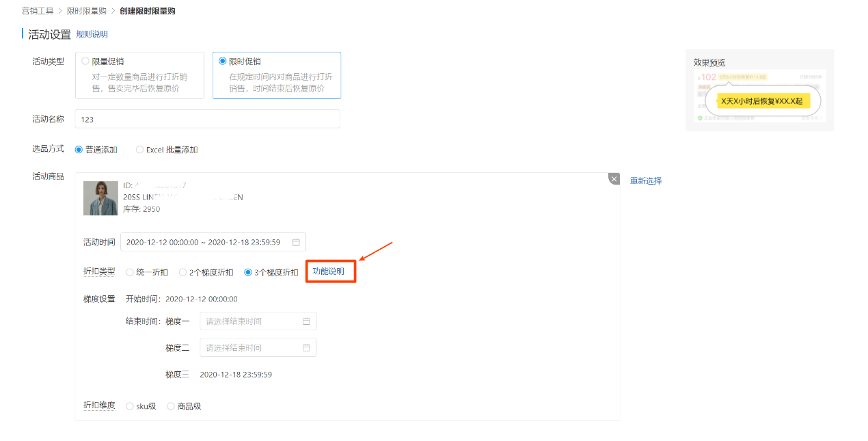Viewport: 868px width, 441px height.
Task: Click calendar icon in 梯度一 end time field
Action: 306,321
